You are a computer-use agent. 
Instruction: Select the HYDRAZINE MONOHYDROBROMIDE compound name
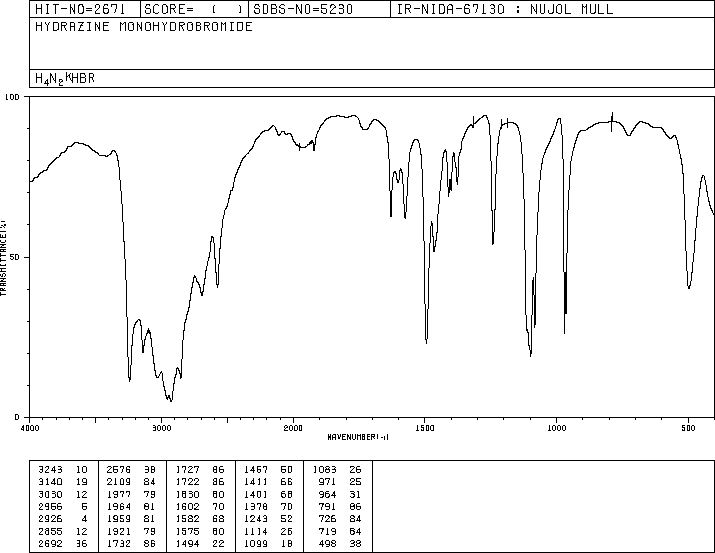tap(144, 26)
